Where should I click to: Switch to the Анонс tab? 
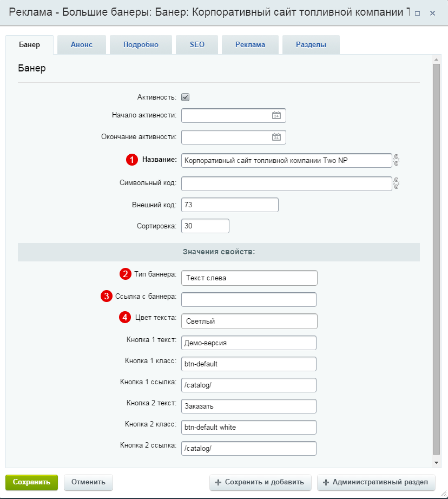click(82, 44)
